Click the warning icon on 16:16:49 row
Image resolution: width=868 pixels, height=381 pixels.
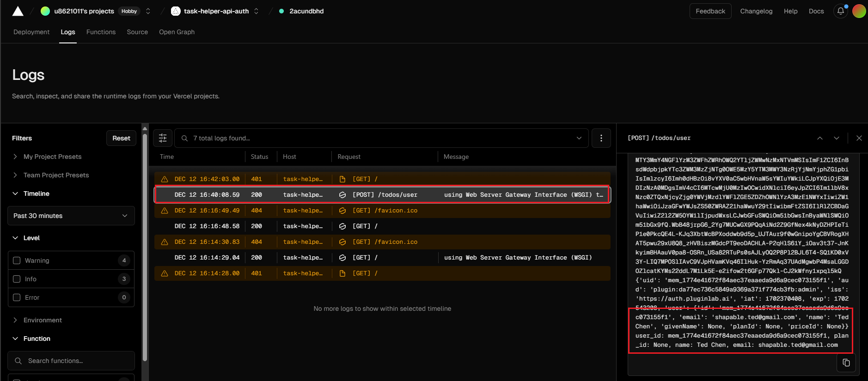pyautogui.click(x=165, y=211)
